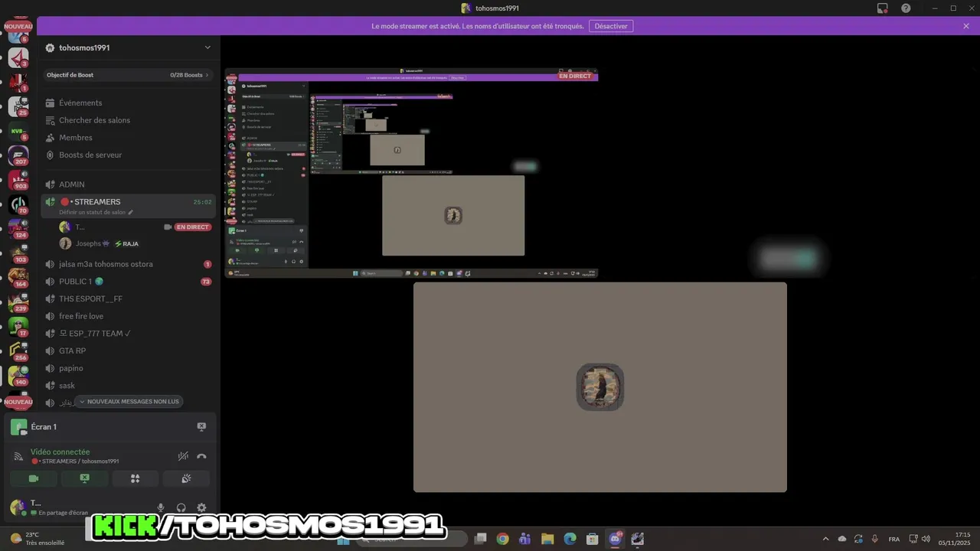Focus the large participant avatar tile
This screenshot has height=551, width=980.
pos(600,387)
